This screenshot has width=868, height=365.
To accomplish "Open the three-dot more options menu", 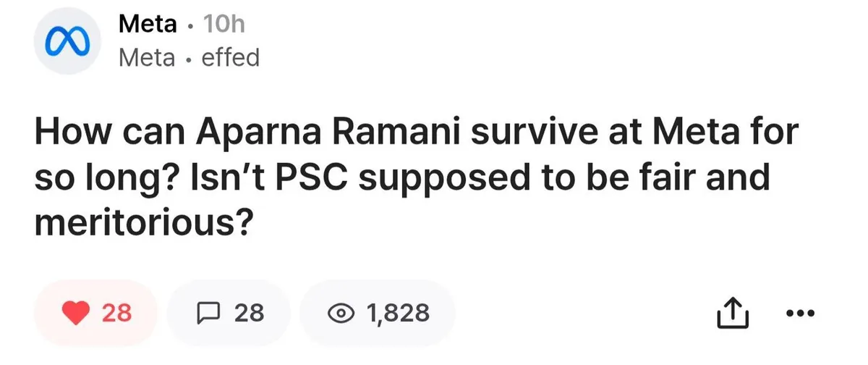I will click(x=799, y=313).
